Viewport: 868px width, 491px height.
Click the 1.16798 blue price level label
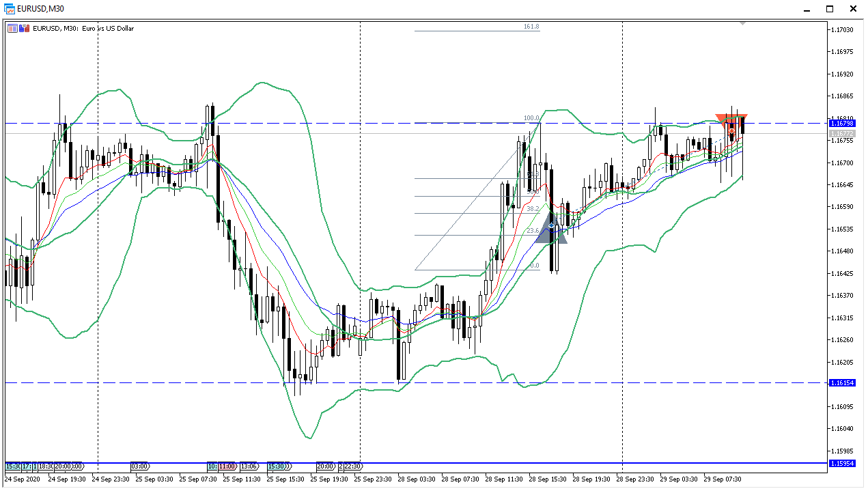[841, 124]
